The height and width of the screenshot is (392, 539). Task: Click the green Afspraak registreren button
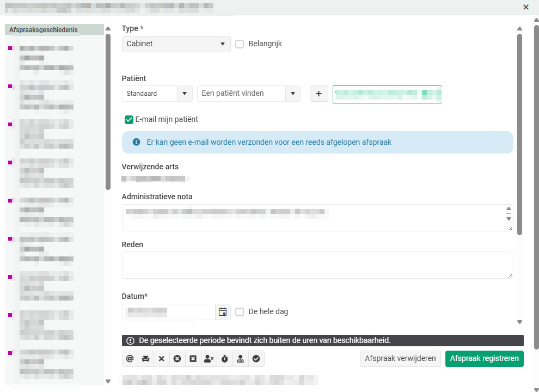484,359
